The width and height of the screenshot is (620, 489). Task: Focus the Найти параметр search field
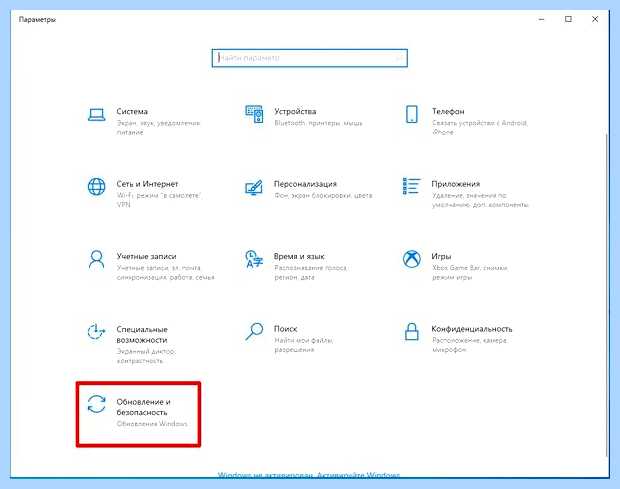point(309,59)
